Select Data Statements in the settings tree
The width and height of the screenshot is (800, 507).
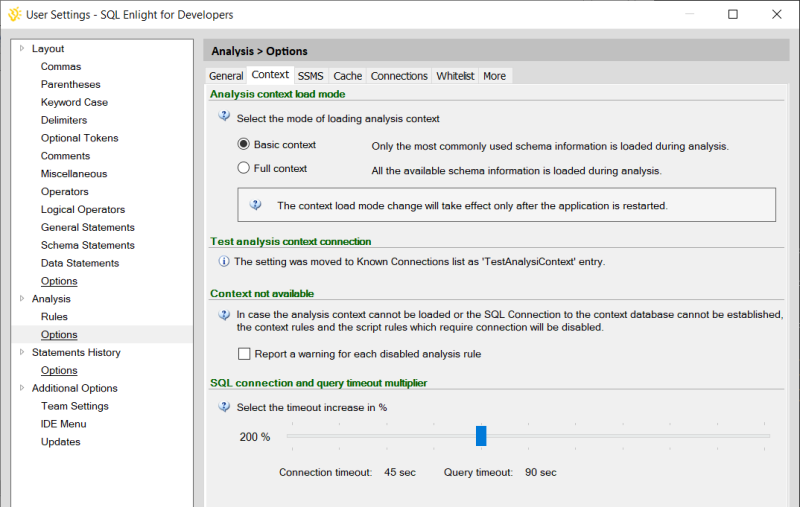[x=80, y=263]
